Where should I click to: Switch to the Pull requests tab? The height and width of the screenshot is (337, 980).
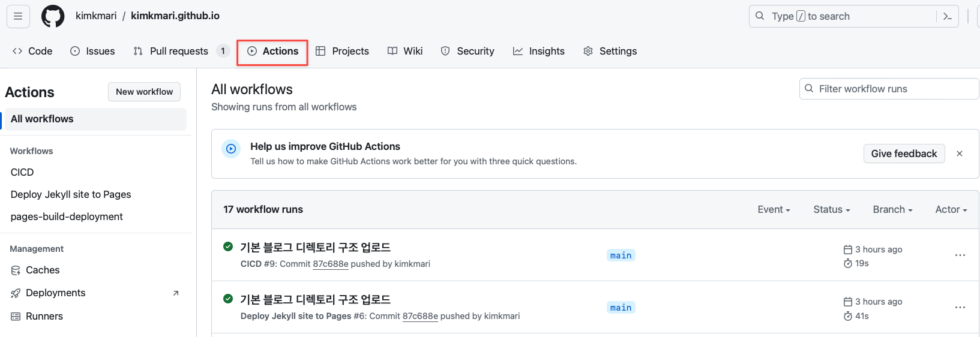(x=179, y=51)
